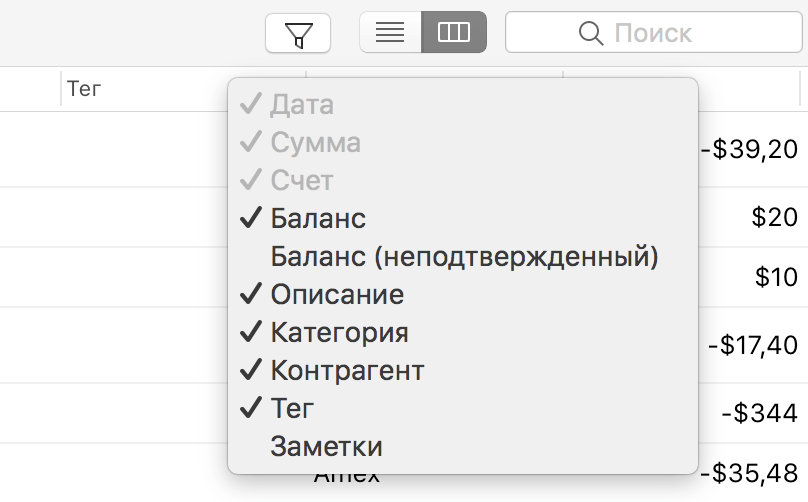The height and width of the screenshot is (502, 808).
Task: Focus the Поиск search field
Action: point(653,33)
